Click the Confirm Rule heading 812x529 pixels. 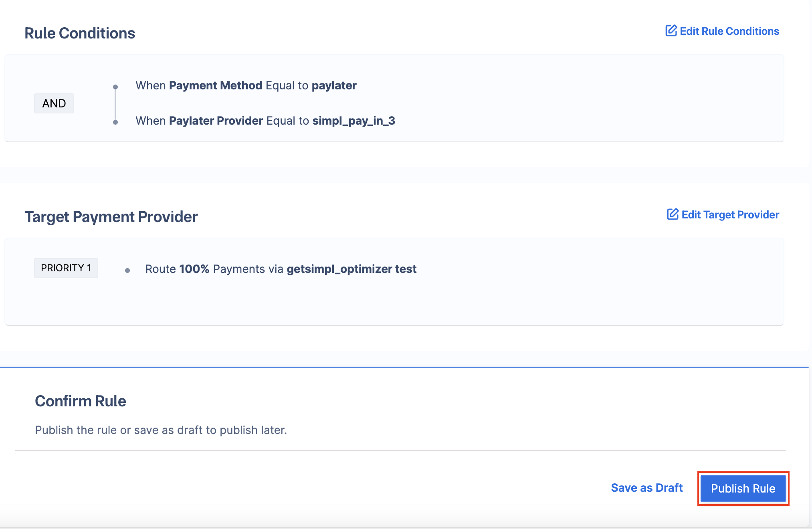pyautogui.click(x=81, y=401)
